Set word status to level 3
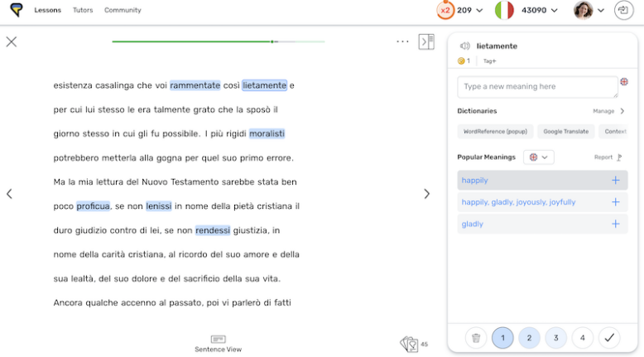Screen dimensions: 644x357 (555, 337)
